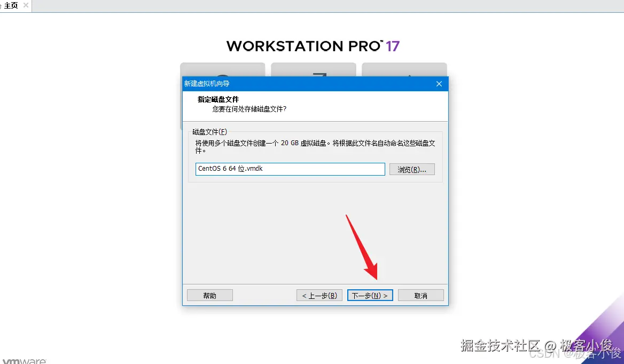Browse for disk file with 浏览(R)
624x364 pixels.
(412, 169)
